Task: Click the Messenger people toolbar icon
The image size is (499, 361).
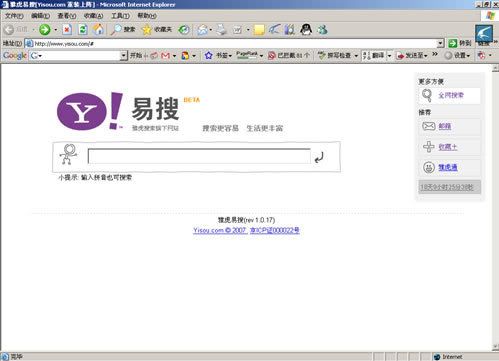Action: [x=322, y=30]
